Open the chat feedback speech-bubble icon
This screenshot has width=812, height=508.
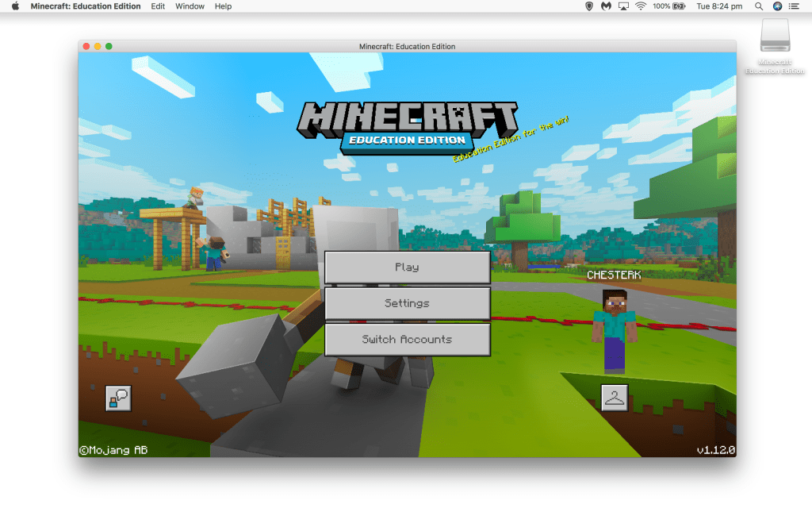tap(118, 398)
